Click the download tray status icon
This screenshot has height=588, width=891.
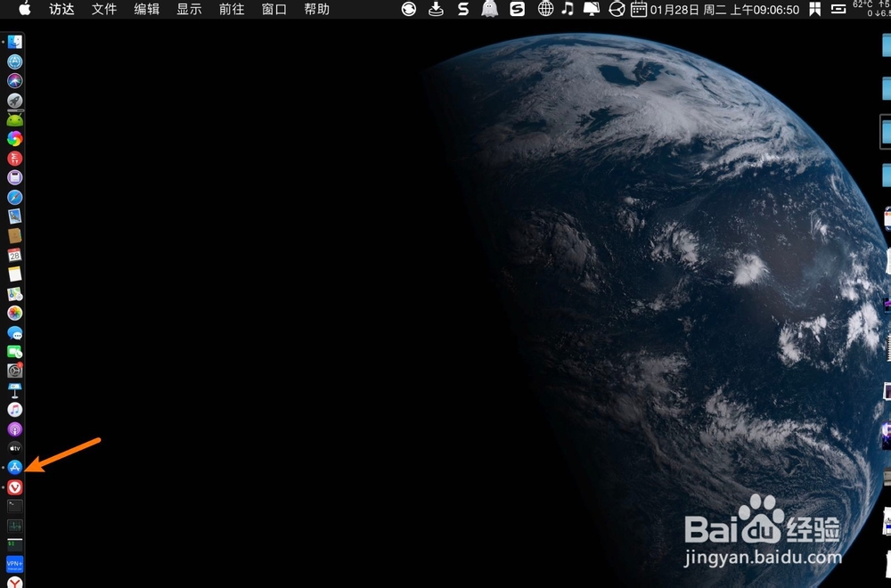436,9
